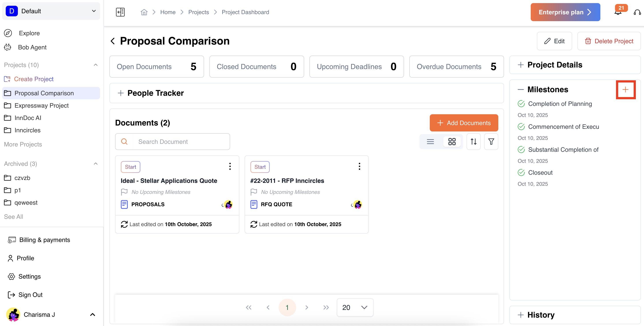Switch documents to grid view
644x326 pixels.
coord(452,142)
